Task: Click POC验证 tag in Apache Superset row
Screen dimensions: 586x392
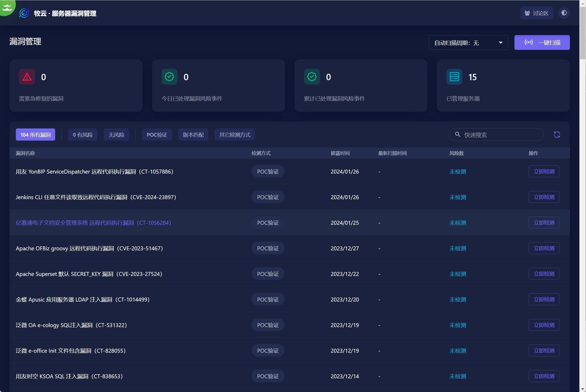Action: (x=268, y=274)
